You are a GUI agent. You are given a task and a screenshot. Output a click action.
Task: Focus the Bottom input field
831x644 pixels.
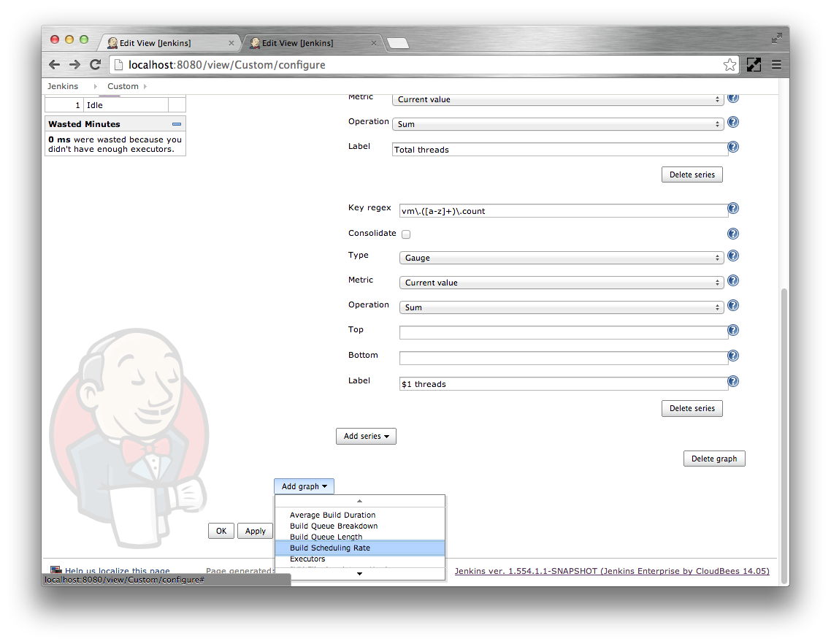coord(563,358)
